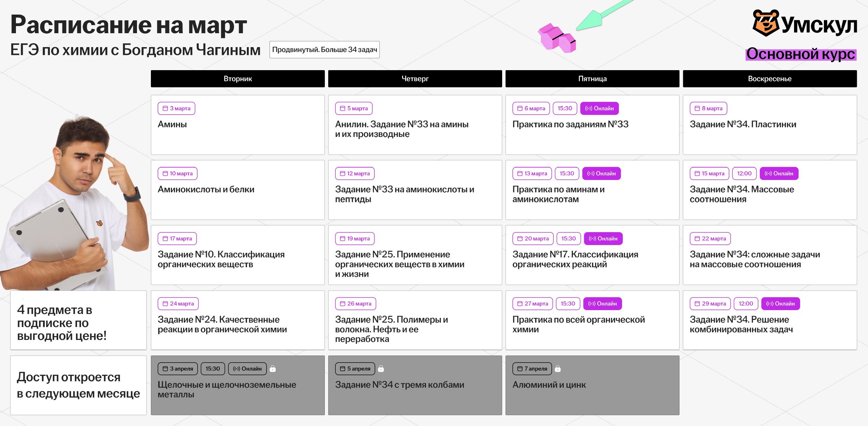The height and width of the screenshot is (426, 868).
Task: Open the Аминокислоты и белки lesson
Action: (x=238, y=190)
